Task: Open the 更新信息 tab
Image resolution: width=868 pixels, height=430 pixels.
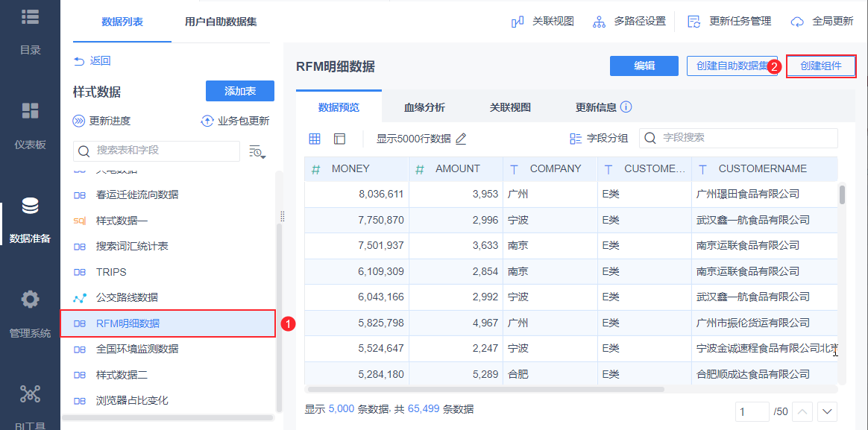Action: (596, 107)
